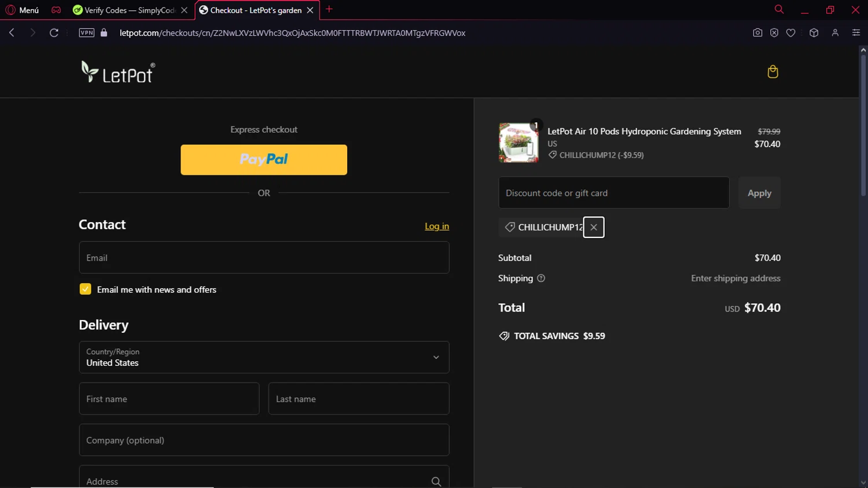Click the Apply discount button
The width and height of the screenshot is (868, 488).
[759, 193]
